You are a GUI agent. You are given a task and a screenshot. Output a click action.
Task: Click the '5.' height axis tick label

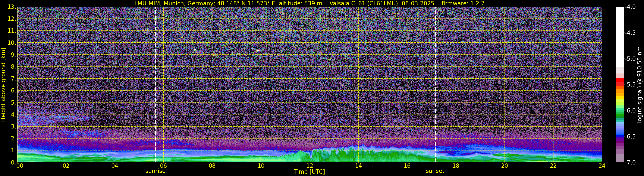pos(13,103)
